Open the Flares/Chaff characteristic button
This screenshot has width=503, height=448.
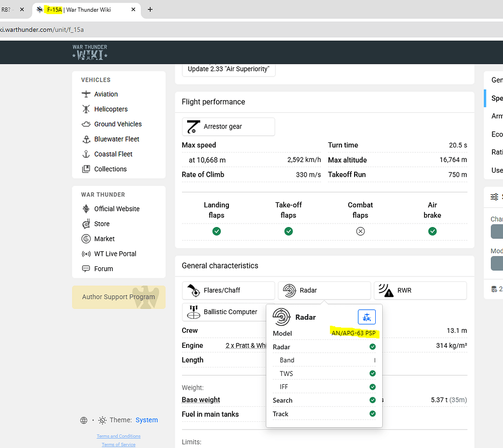coord(228,290)
